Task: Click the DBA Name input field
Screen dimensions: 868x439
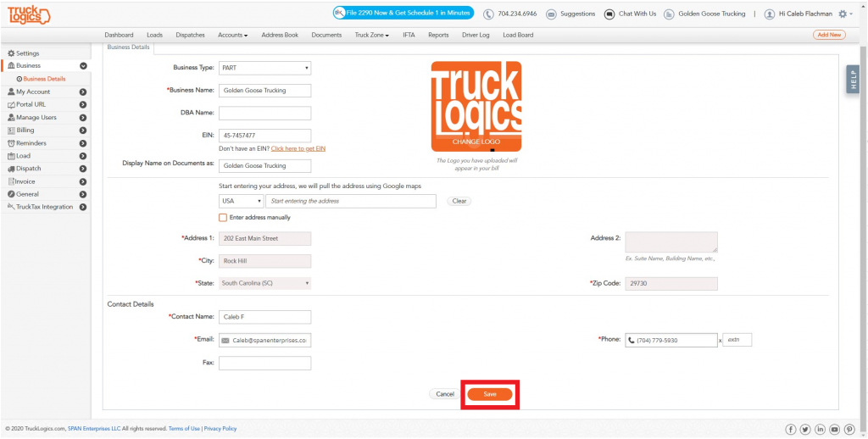Action: coord(264,113)
